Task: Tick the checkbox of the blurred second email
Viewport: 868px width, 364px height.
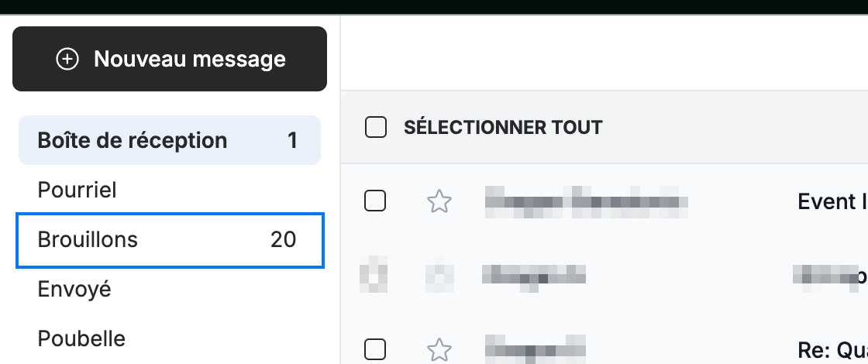Action: click(374, 275)
